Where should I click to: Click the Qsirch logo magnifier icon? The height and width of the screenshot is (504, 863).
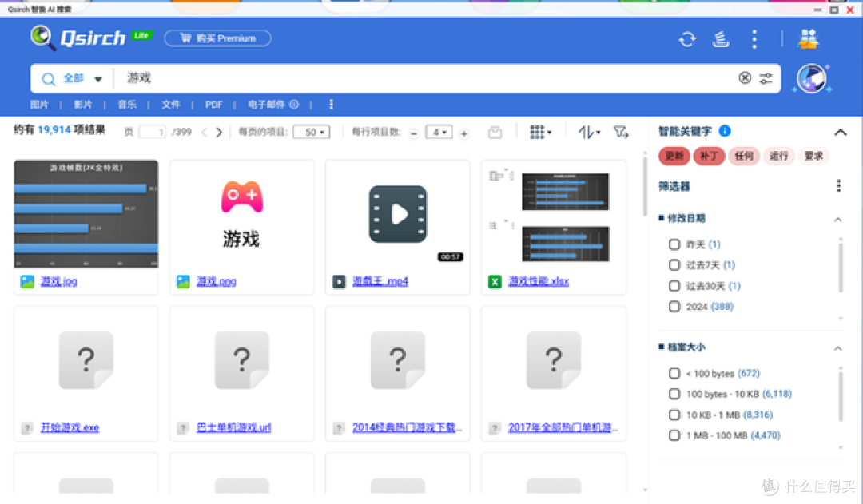(42, 38)
